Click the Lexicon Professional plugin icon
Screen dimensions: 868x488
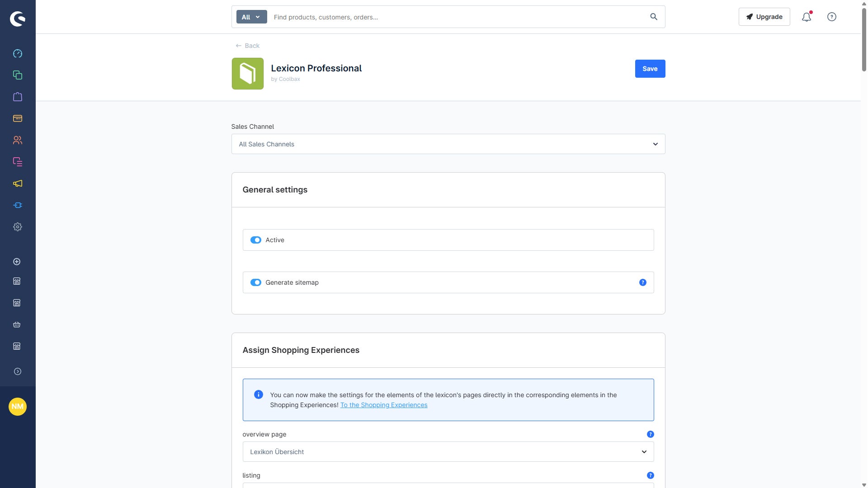tap(248, 74)
